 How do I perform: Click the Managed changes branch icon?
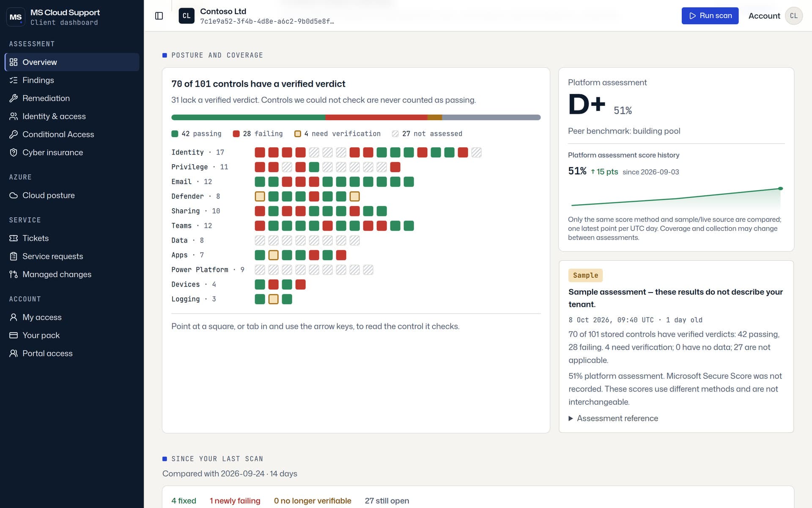point(14,274)
